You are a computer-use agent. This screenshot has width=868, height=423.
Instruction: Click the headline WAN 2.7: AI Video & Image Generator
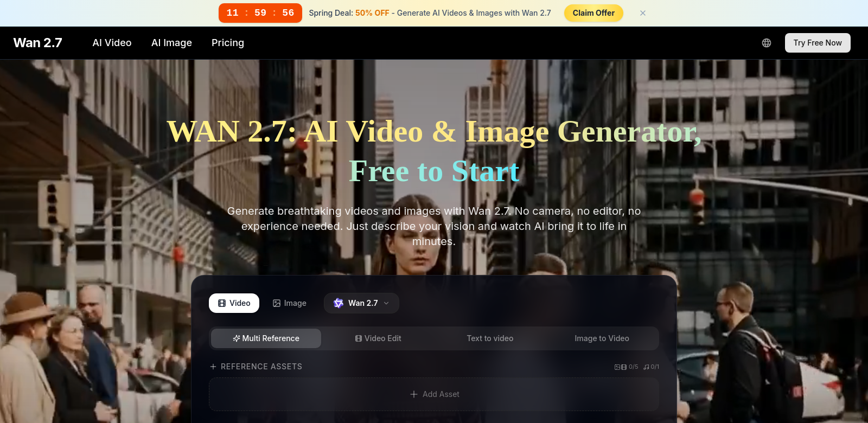pyautogui.click(x=434, y=132)
